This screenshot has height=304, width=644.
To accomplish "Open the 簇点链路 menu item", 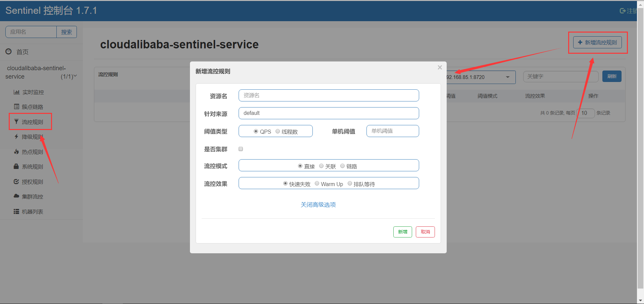I will [x=32, y=107].
